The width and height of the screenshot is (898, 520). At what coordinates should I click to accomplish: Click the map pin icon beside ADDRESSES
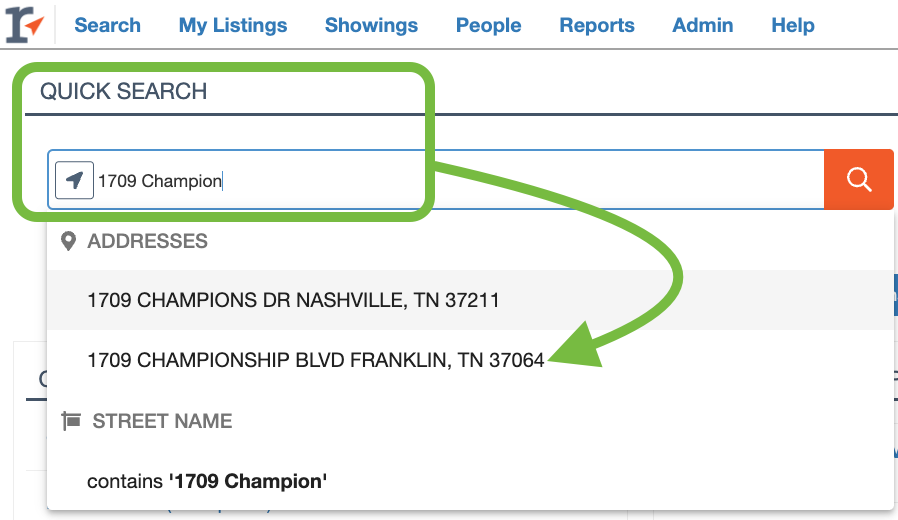coord(69,241)
